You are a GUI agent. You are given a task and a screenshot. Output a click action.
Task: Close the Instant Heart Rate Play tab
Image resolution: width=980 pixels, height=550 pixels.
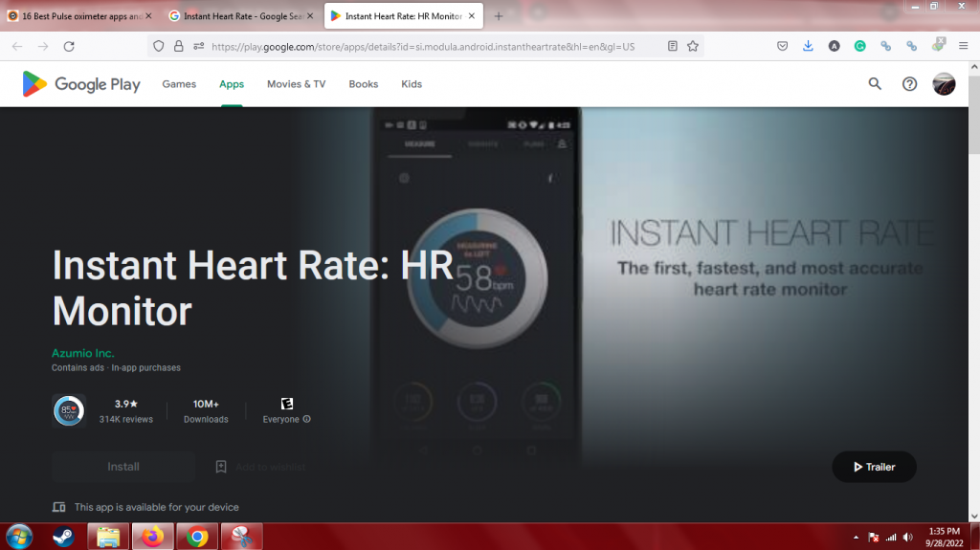[472, 16]
